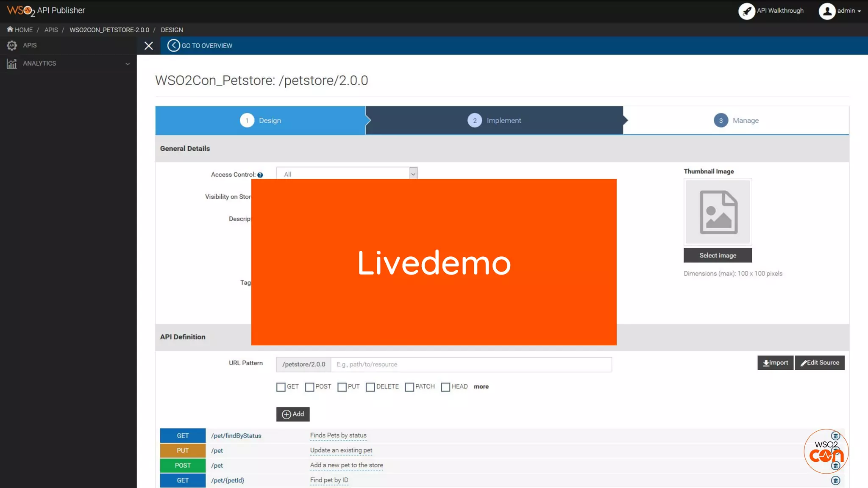
Task: Enable the PUT method checkbox
Action: click(342, 387)
